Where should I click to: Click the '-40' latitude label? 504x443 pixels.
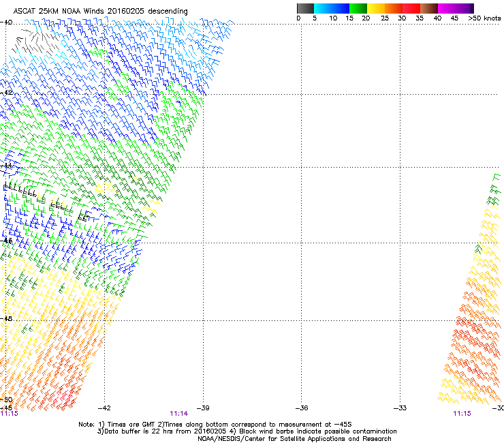pyautogui.click(x=6, y=22)
